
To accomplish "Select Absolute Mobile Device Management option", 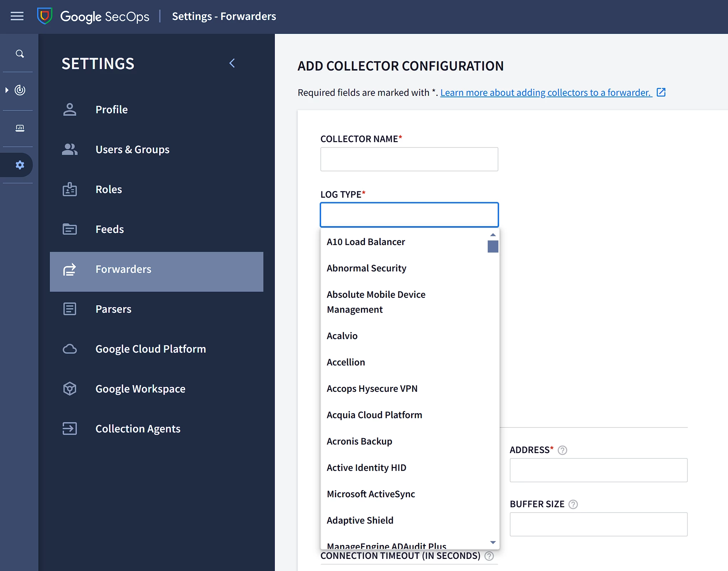I will [404, 302].
